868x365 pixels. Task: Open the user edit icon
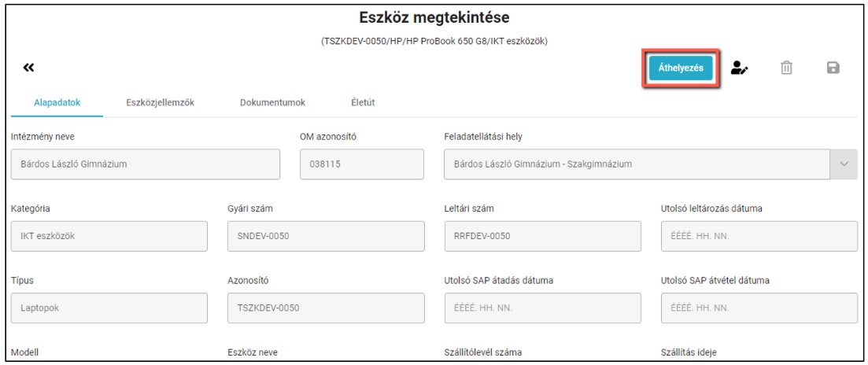739,68
